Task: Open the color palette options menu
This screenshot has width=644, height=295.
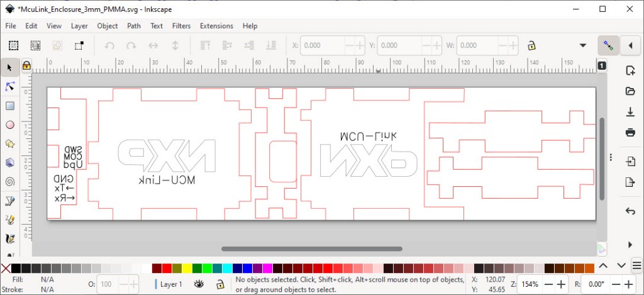Action: 635,267
